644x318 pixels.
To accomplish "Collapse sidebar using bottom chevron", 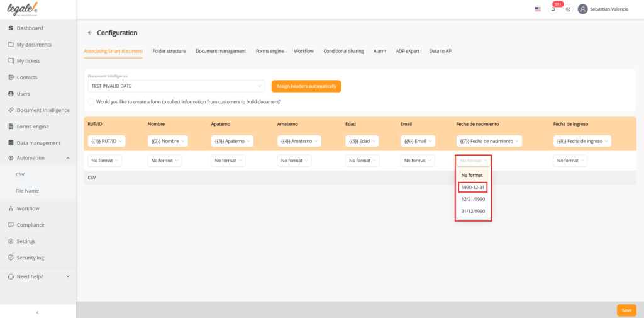I will tap(38, 313).
